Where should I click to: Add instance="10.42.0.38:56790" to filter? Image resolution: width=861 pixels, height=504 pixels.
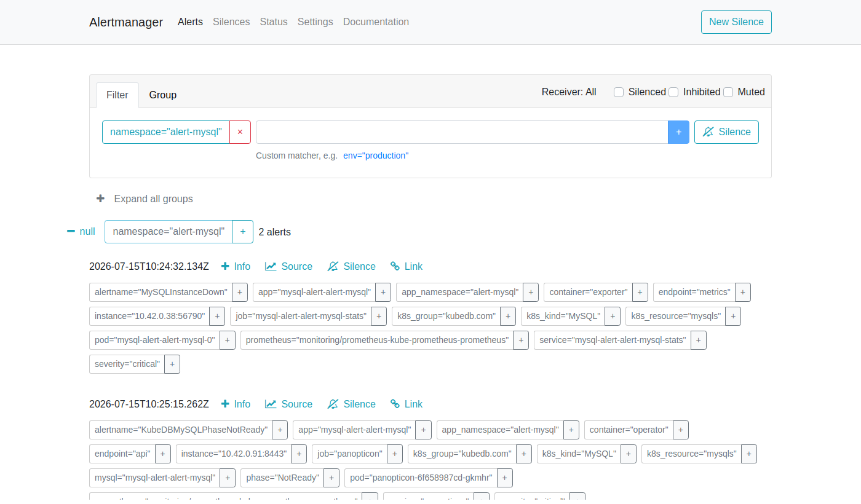(217, 316)
